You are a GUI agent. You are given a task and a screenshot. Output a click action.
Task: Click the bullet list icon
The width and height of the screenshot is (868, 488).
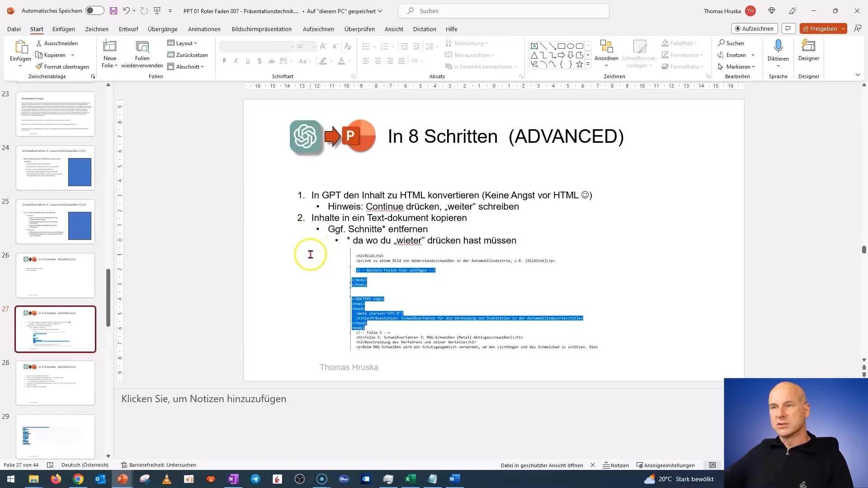(366, 46)
